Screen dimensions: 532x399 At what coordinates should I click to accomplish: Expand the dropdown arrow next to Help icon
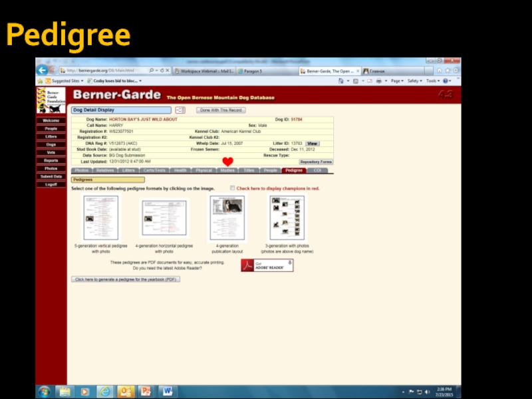pos(450,81)
